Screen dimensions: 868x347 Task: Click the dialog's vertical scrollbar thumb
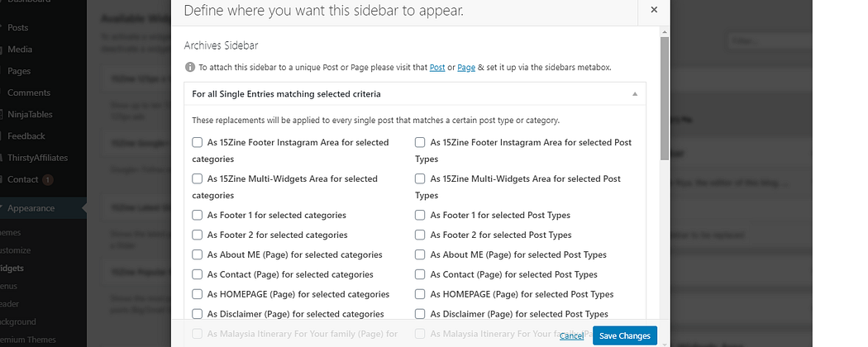point(665,98)
